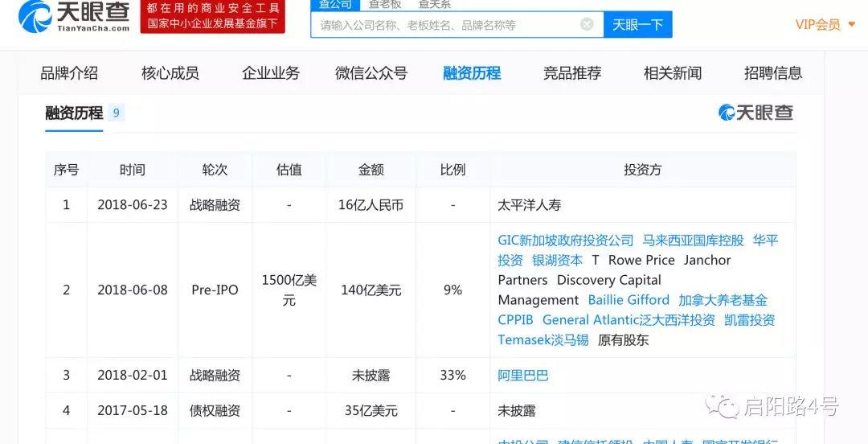Select date cell 2018-02-01
The image size is (868, 444).
(x=133, y=376)
